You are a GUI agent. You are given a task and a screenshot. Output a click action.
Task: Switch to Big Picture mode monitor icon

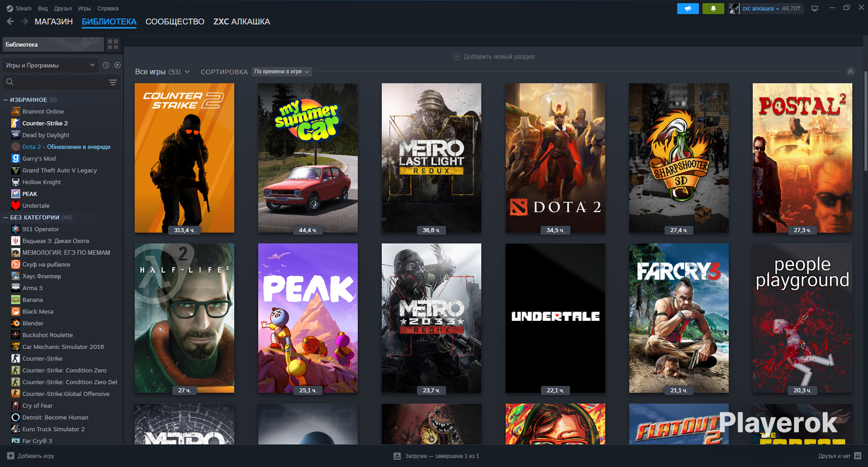815,8
